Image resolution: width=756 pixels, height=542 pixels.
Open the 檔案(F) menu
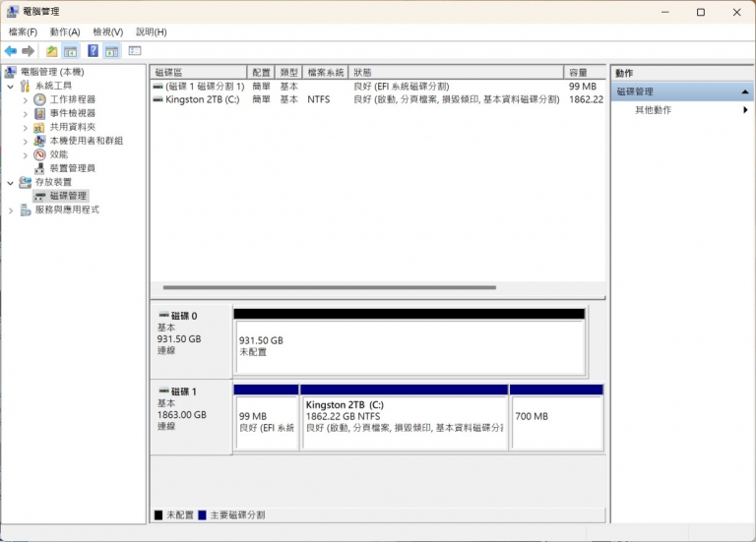(x=24, y=31)
